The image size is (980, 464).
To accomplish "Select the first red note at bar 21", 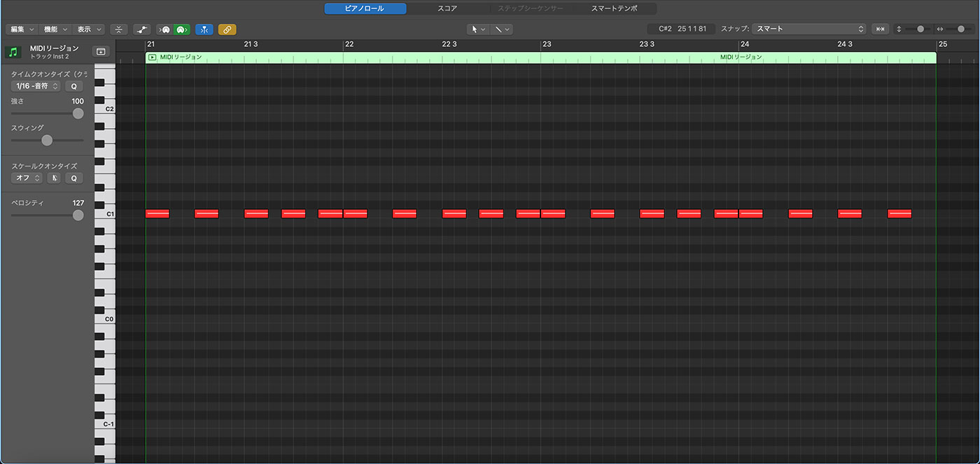I will pos(157,213).
